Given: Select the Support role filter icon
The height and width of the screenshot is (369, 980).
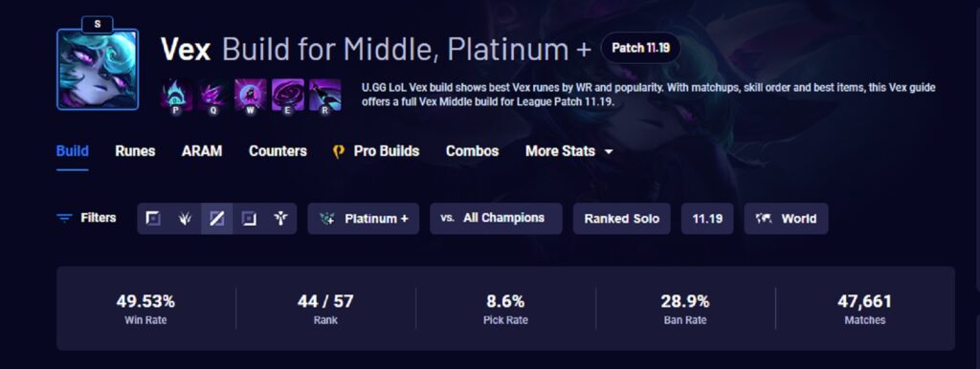Looking at the screenshot, I should click(280, 219).
